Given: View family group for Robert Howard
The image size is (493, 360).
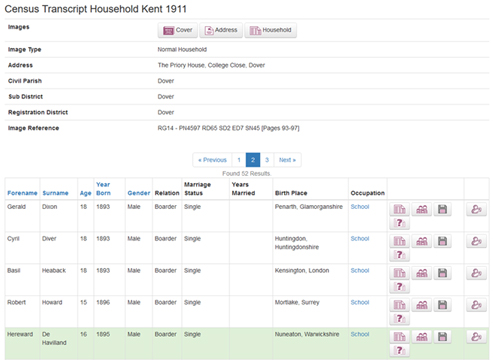Looking at the screenshot, I should tap(422, 305).
